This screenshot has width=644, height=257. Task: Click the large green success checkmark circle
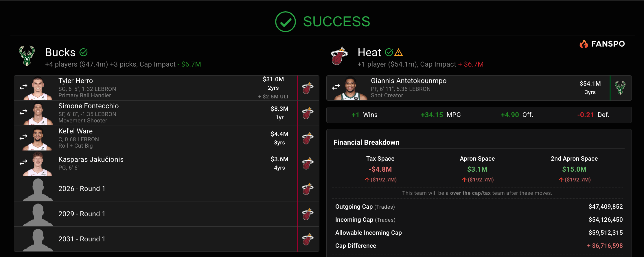tap(285, 22)
